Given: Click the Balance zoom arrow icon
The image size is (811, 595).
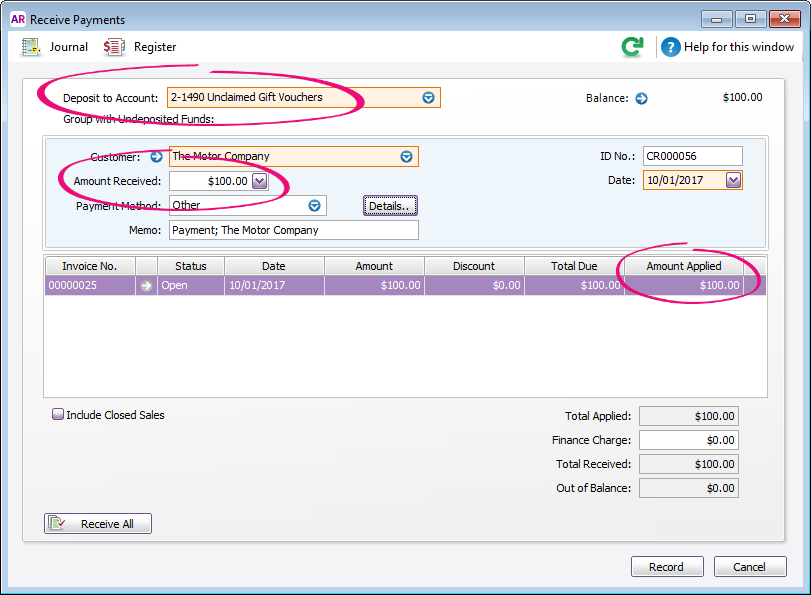Looking at the screenshot, I should pyautogui.click(x=642, y=98).
